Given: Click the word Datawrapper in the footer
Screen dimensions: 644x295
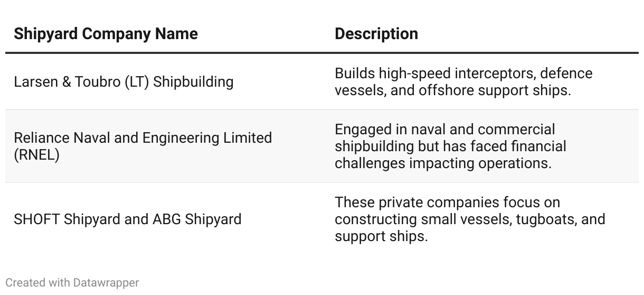Looking at the screenshot, I should (106, 283).
